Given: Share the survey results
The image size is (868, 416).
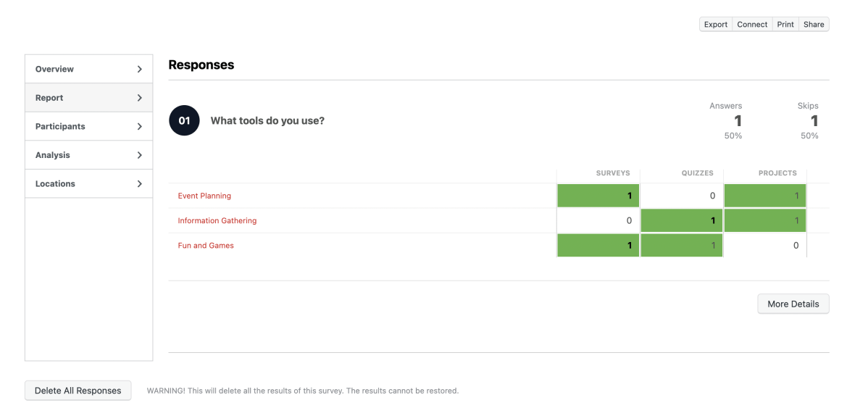Looking at the screenshot, I should pos(814,25).
